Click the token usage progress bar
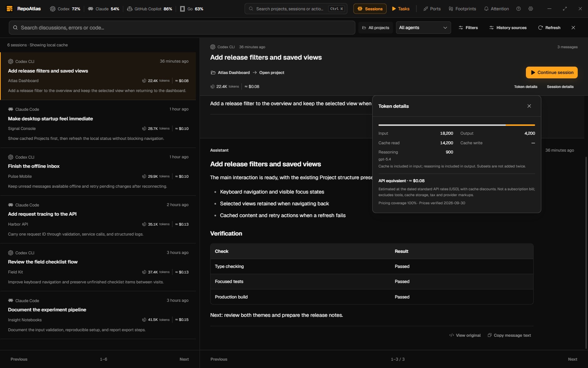588x368 pixels. coord(456,125)
